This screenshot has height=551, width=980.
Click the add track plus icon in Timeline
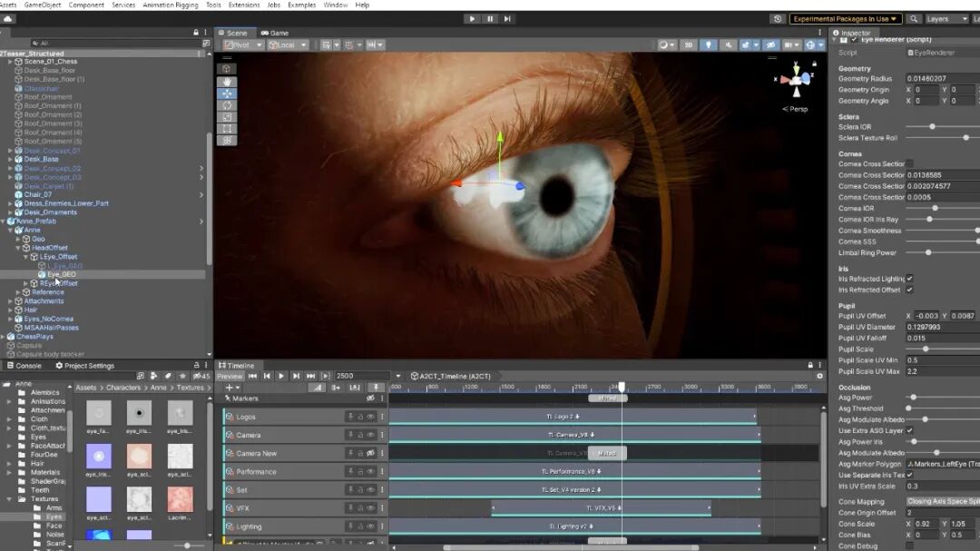click(230, 387)
